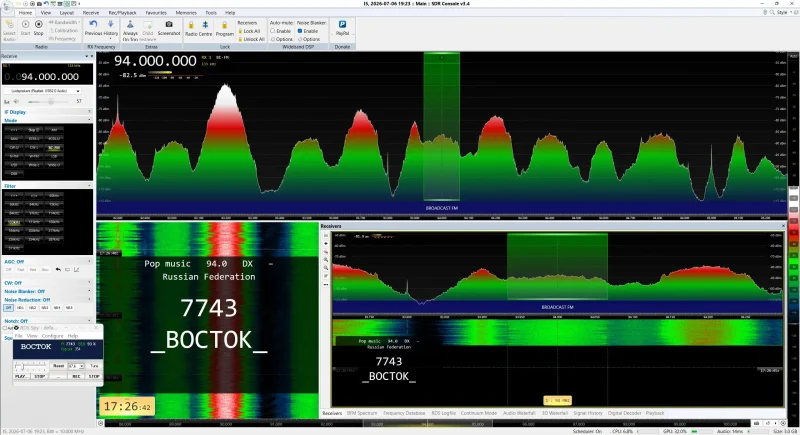800x435 pixels.
Task: Click PLAY in RDS Spy window
Action: point(21,376)
